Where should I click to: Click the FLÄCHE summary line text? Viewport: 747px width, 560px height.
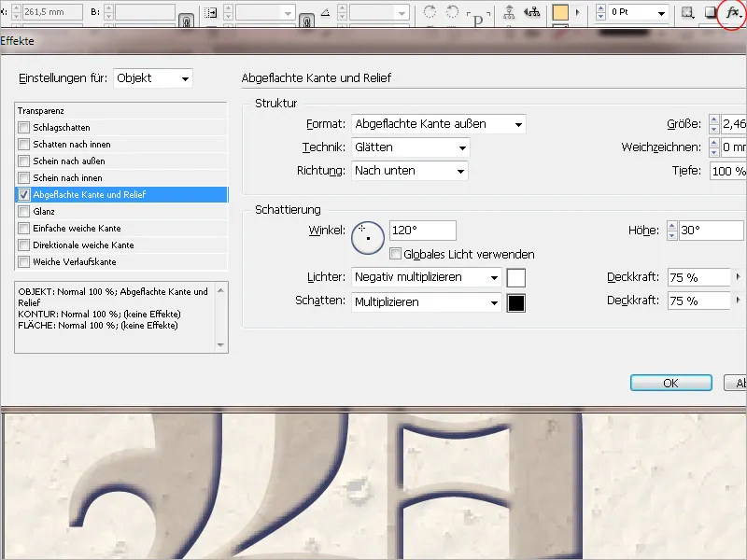tap(98, 326)
